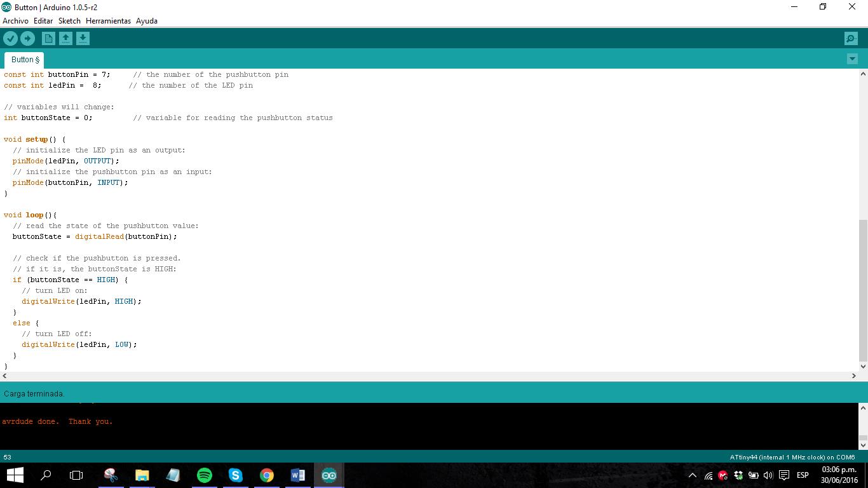Open the volume speaker tray icon
The width and height of the screenshot is (868, 488).
point(768,475)
